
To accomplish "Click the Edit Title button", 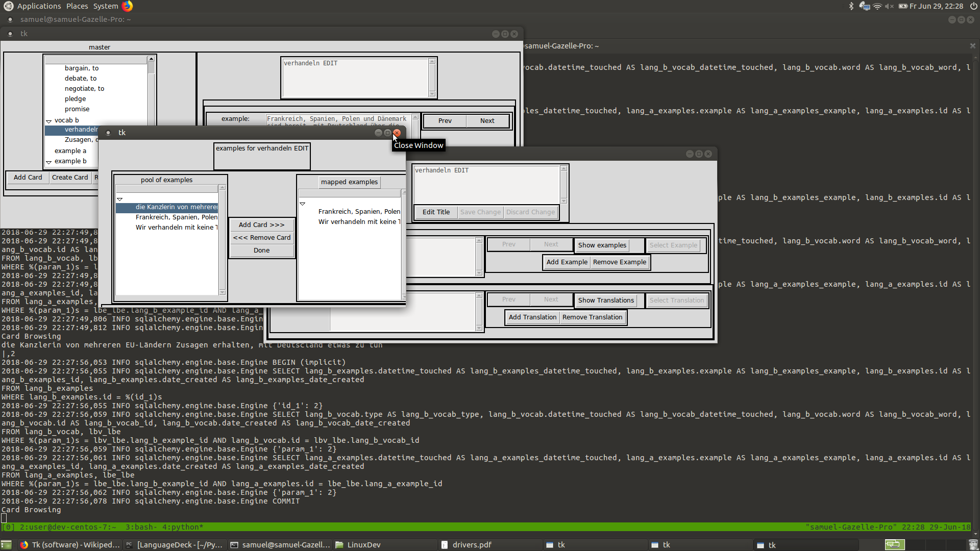I will [x=436, y=212].
